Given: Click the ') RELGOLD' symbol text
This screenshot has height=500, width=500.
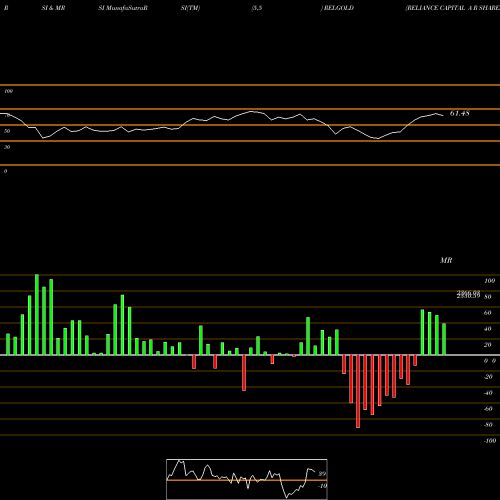Looking at the screenshot, I should point(337,8).
